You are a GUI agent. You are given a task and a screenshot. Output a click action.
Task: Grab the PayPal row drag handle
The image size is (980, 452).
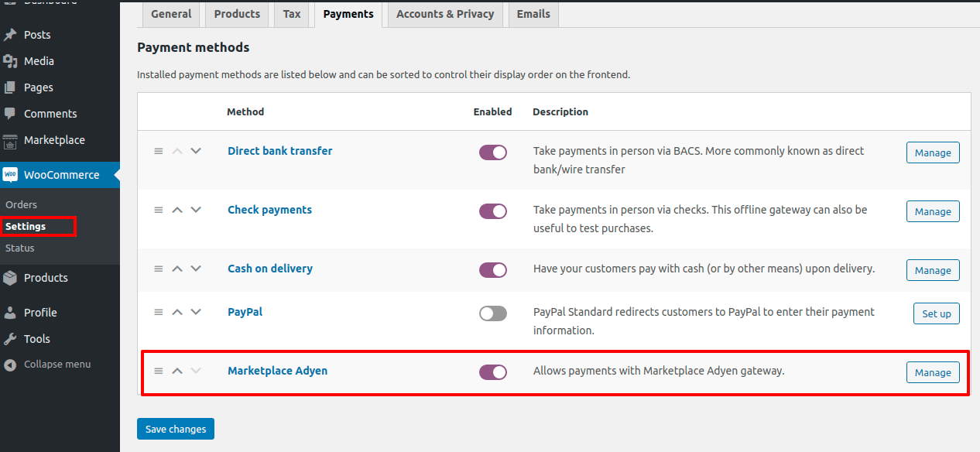pyautogui.click(x=159, y=312)
